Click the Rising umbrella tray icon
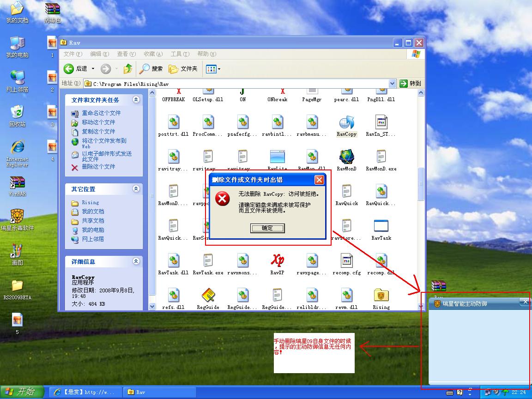Viewport: 532px width, 399px height. click(x=505, y=392)
